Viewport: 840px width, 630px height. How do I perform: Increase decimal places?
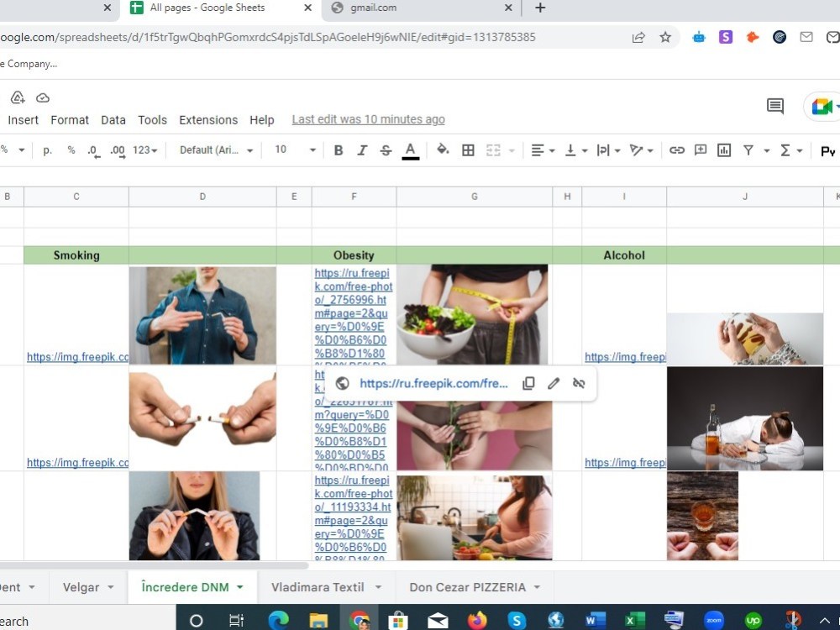(x=118, y=150)
